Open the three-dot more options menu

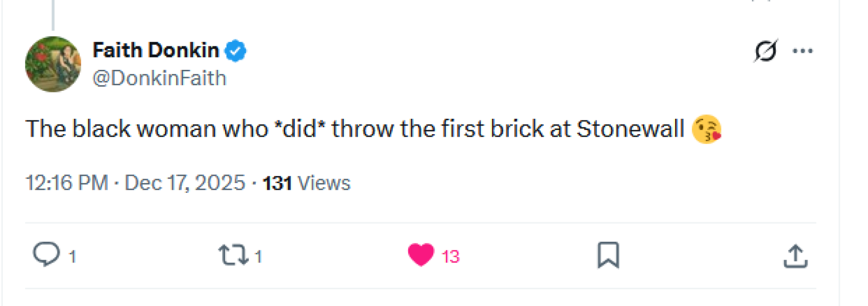pos(802,51)
